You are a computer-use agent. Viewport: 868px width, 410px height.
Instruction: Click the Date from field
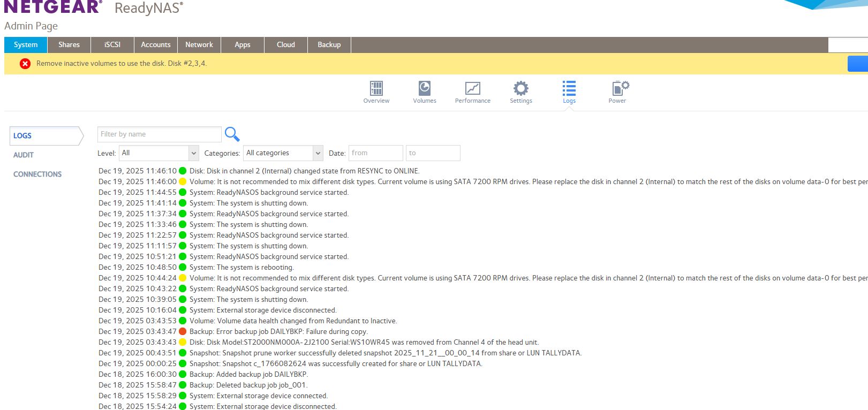tap(375, 153)
